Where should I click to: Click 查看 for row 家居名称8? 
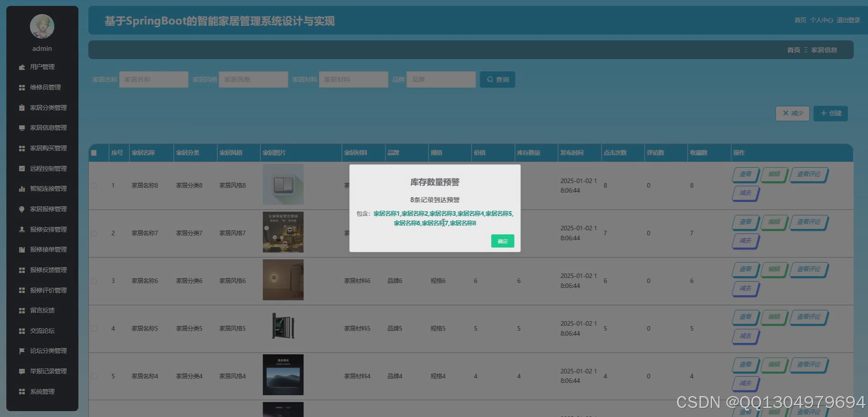(x=745, y=175)
